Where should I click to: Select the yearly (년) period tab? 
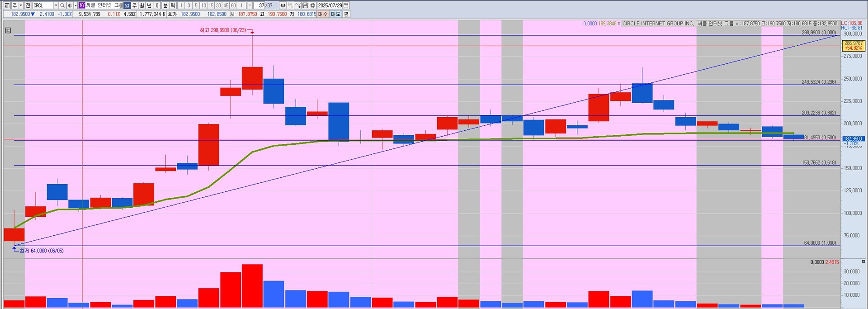tap(149, 5)
